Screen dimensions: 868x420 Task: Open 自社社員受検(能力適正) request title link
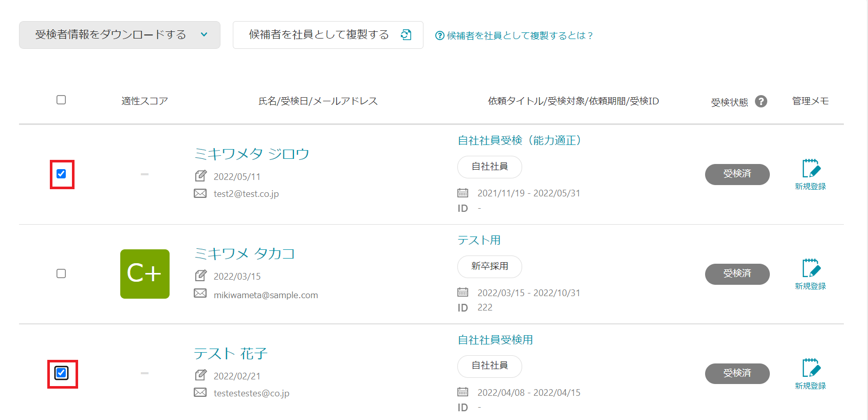[519, 140]
